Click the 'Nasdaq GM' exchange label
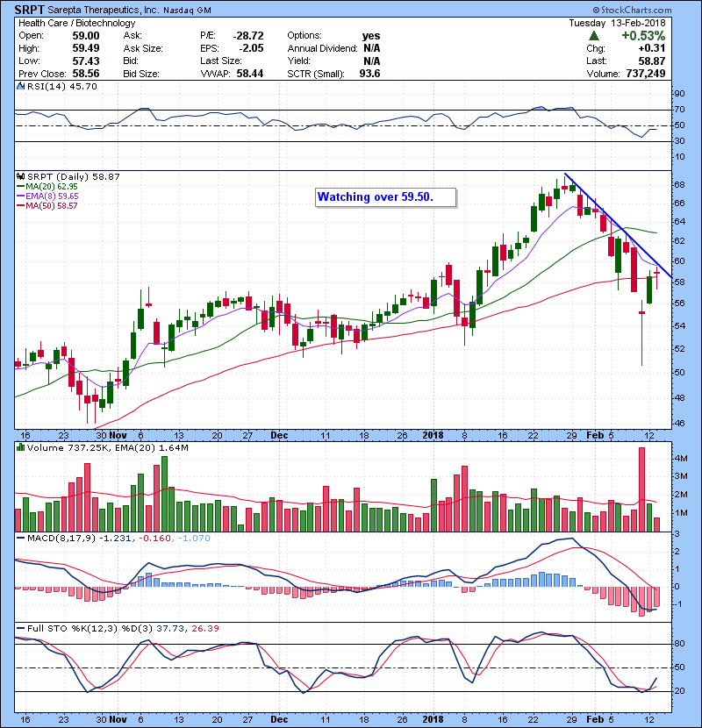Image resolution: width=702 pixels, height=728 pixels. point(187,11)
